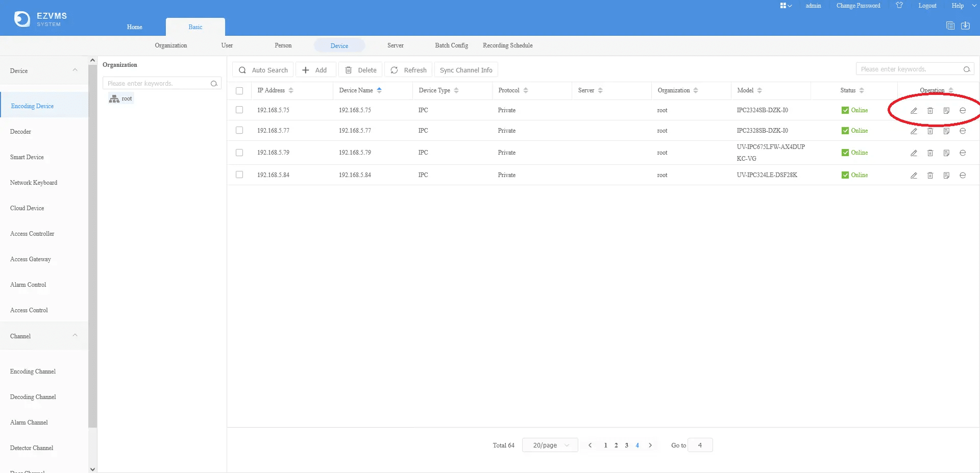The height and width of the screenshot is (473, 980).
Task: Click the edit pencil icon for 192.168.5.75
Action: 914,111
